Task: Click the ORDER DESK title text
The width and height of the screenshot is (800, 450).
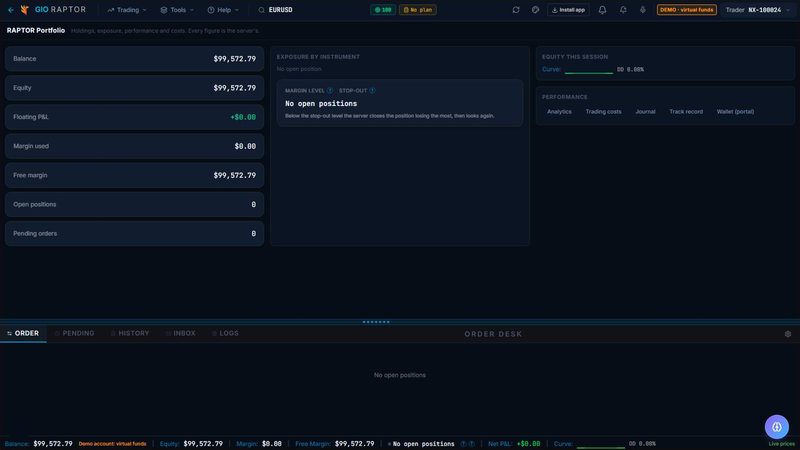Action: tap(493, 334)
